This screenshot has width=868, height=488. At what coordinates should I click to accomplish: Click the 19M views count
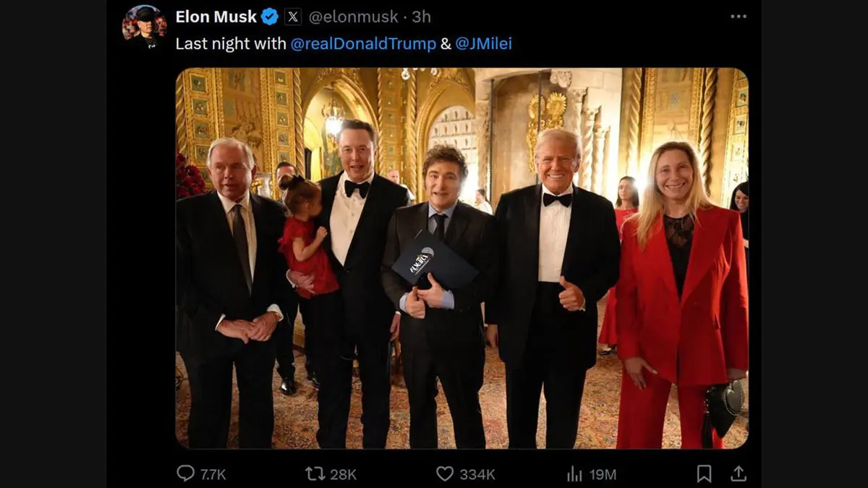coord(603,474)
